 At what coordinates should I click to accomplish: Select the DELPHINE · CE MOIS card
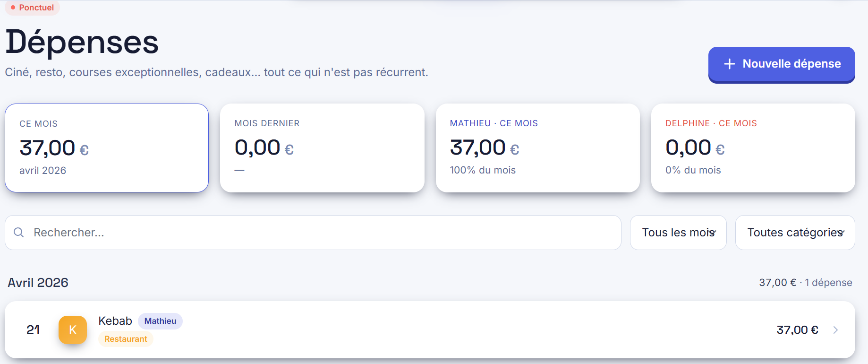coord(753,148)
